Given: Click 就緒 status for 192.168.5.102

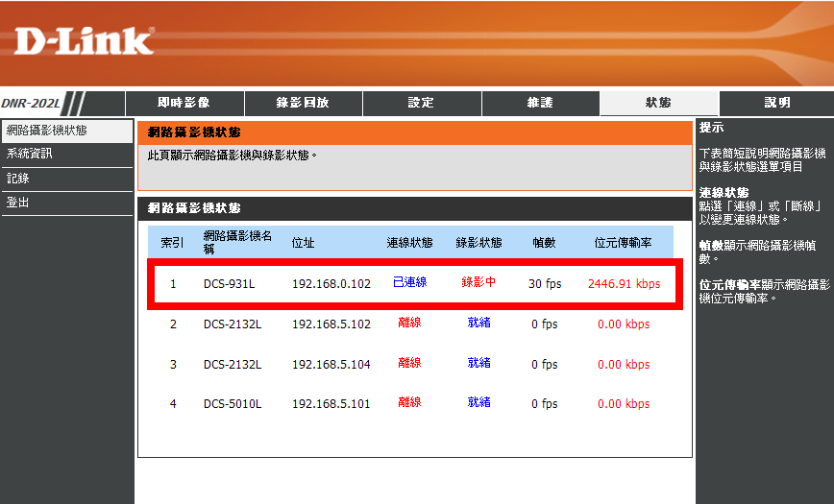Looking at the screenshot, I should coord(478,323).
